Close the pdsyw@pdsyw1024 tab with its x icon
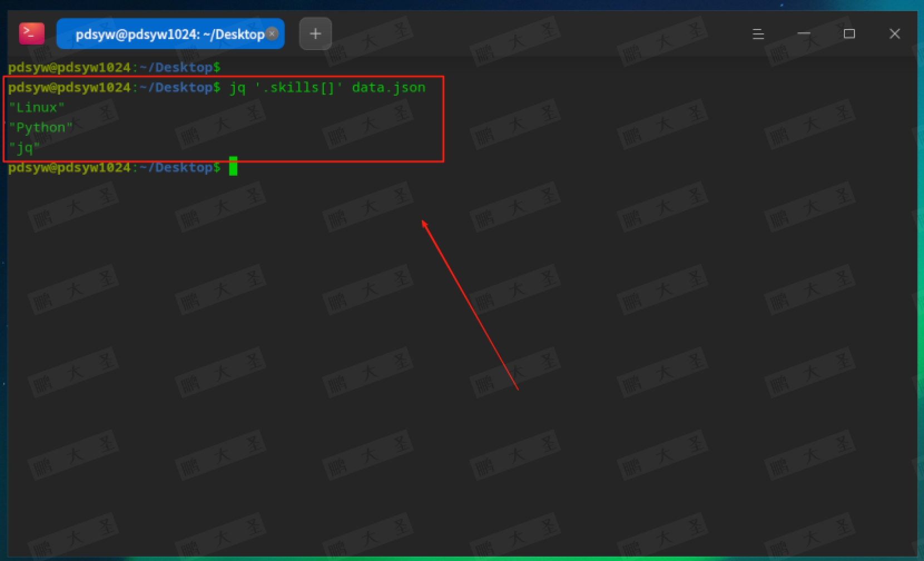The image size is (924, 561). 272,34
